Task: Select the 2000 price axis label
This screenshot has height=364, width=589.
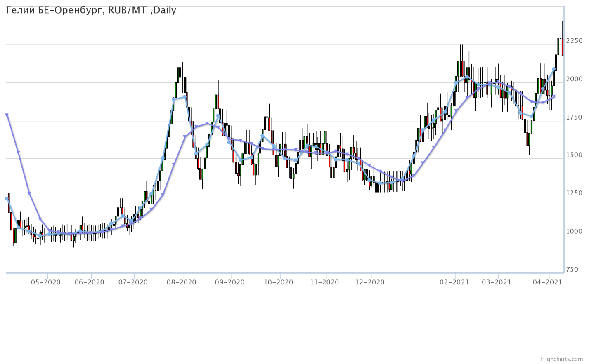Action: tap(575, 79)
